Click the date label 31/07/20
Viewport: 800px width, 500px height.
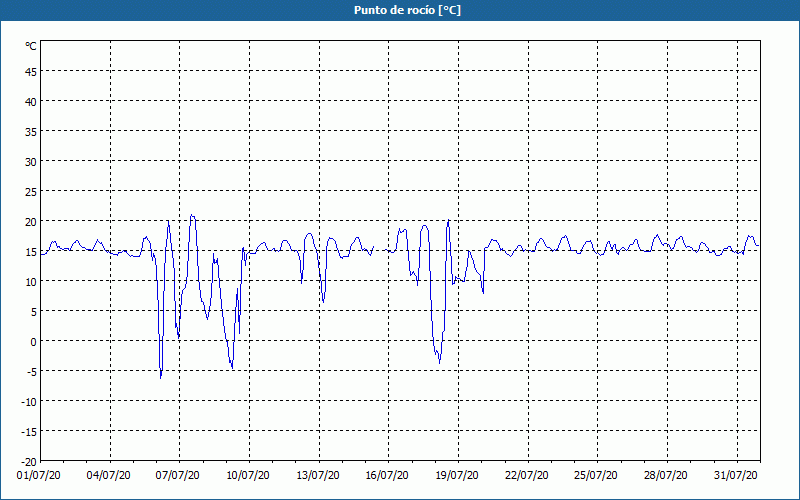[736, 476]
